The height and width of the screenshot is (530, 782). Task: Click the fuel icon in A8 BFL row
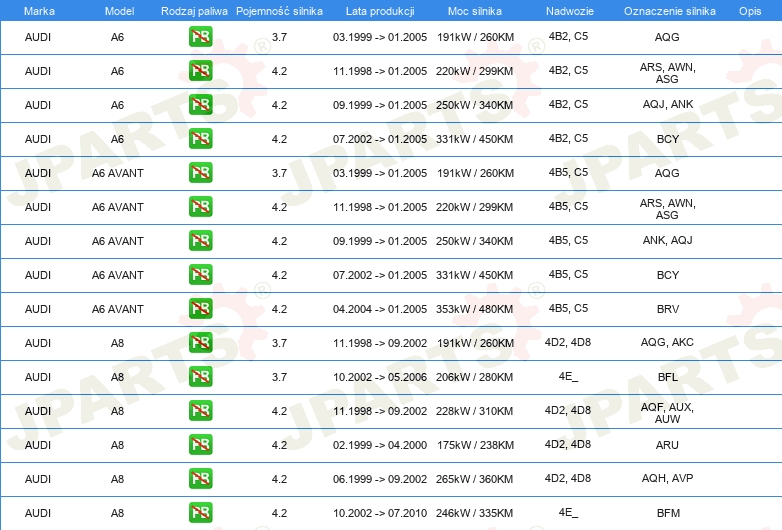pos(200,376)
